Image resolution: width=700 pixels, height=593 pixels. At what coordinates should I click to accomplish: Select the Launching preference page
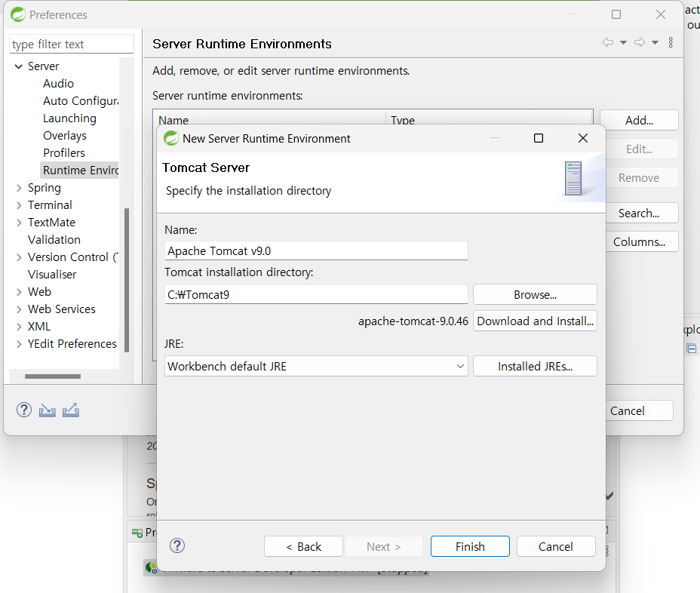tap(69, 118)
